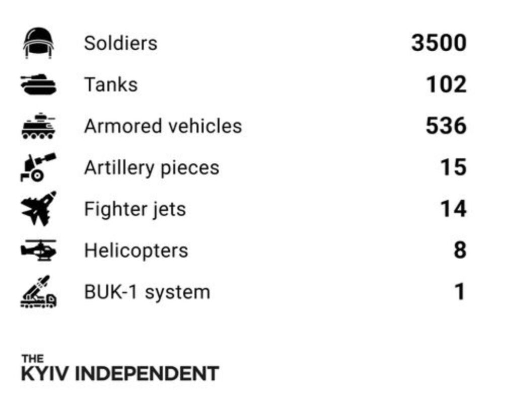Viewport: 515px width, 420px height.
Task: Click the 14 fighter jets count
Action: pyautogui.click(x=453, y=209)
